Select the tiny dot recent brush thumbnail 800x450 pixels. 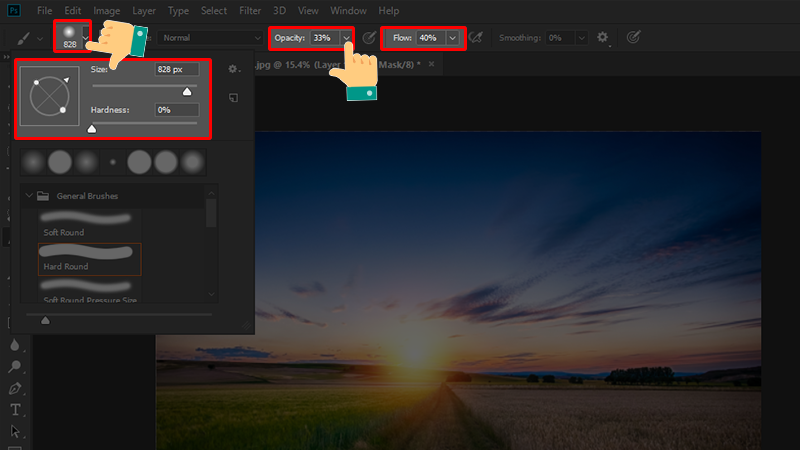coord(113,162)
